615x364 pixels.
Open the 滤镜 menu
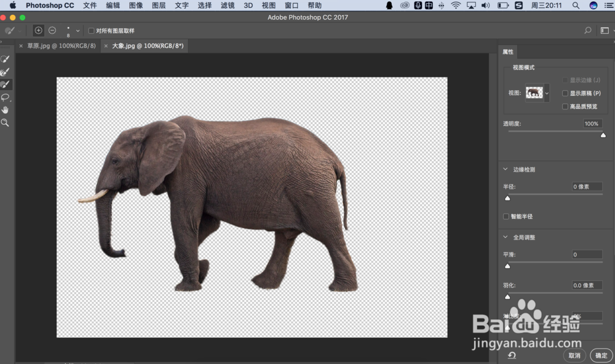pyautogui.click(x=228, y=6)
